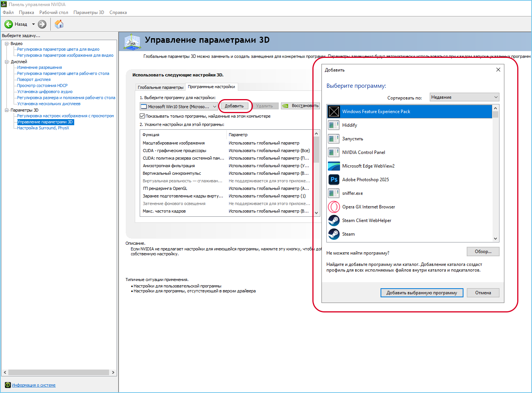The height and width of the screenshot is (393, 532).
Task: Click the Отмена button
Action: pyautogui.click(x=483, y=293)
